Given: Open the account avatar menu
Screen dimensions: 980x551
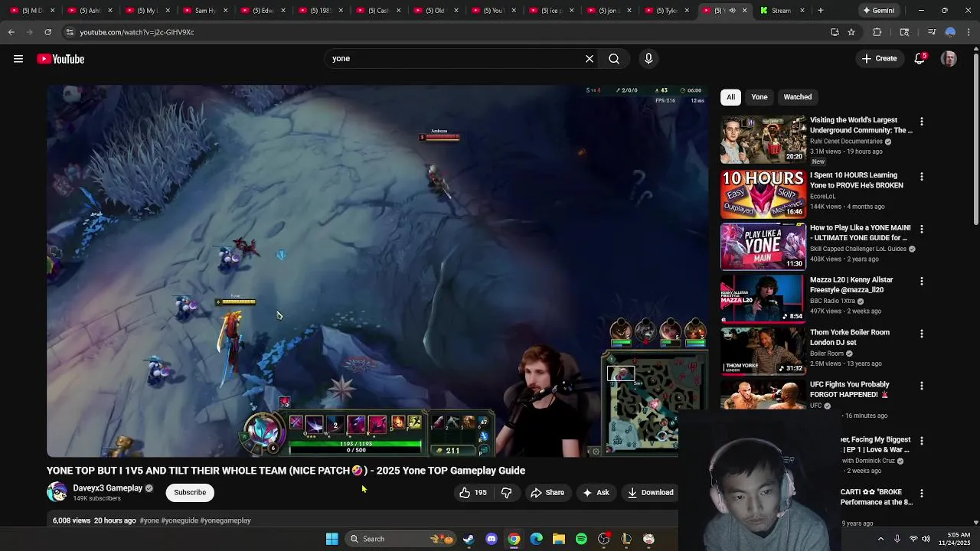Looking at the screenshot, I should pyautogui.click(x=949, y=59).
